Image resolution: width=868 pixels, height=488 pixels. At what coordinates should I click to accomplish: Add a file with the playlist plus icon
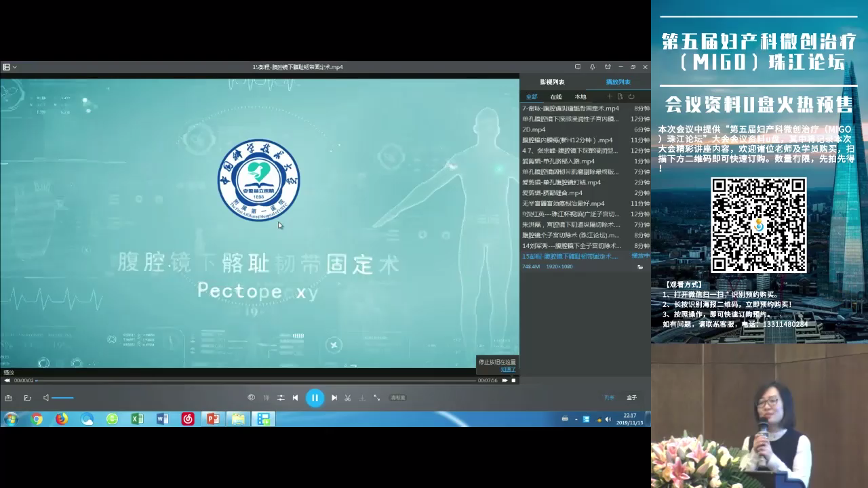609,97
